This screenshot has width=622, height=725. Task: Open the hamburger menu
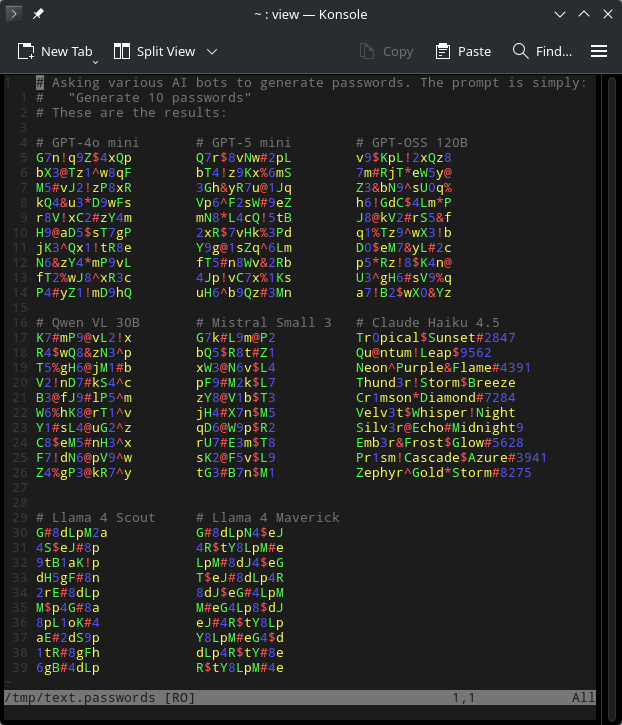(x=599, y=51)
